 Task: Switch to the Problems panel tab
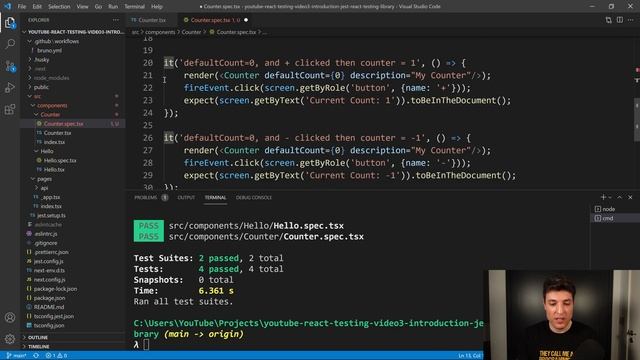(151, 198)
